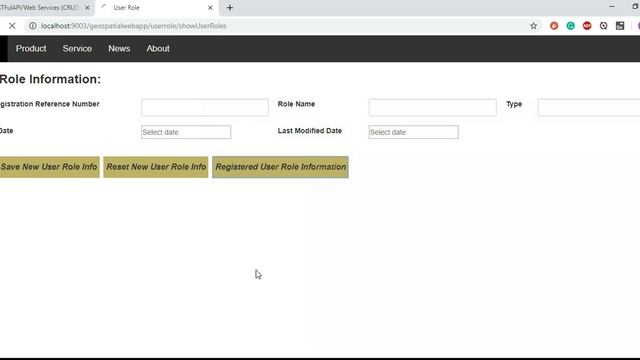Stop page loading with the X button

(12, 26)
